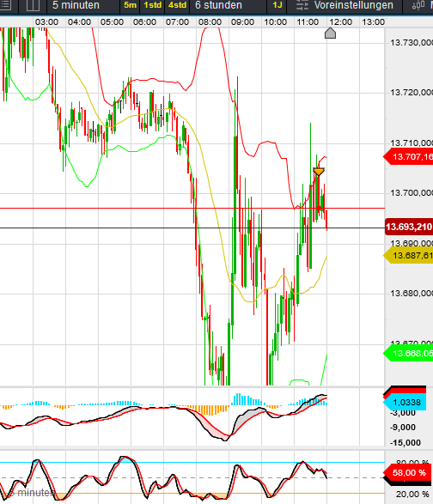Click the green 13.668,05 price tag
The width and height of the screenshot is (433, 504).
point(408,354)
